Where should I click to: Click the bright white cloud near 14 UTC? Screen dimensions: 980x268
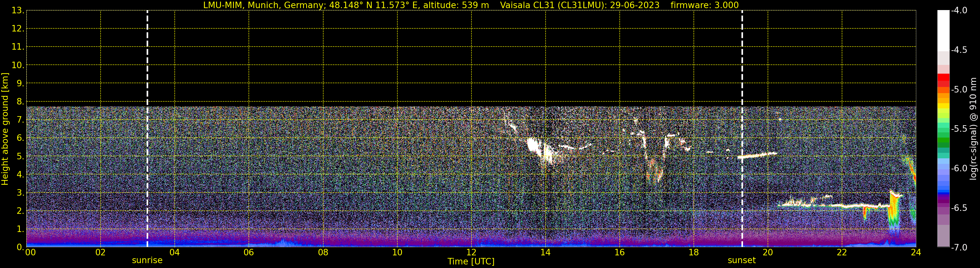[540, 150]
